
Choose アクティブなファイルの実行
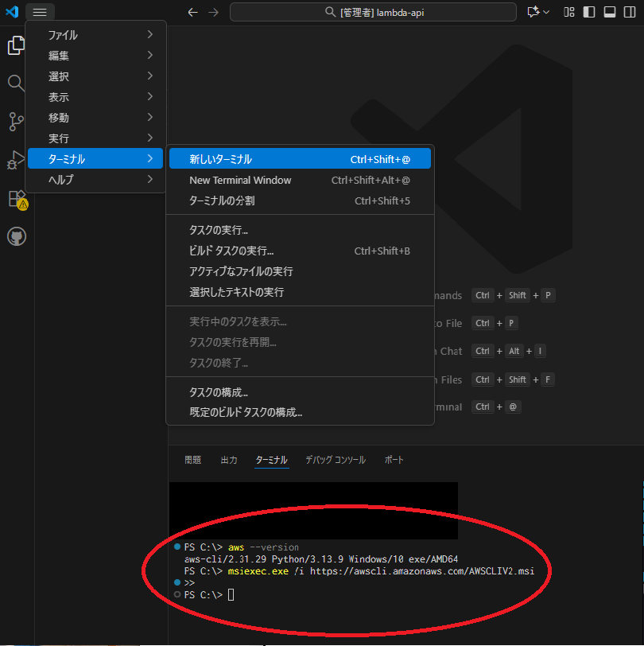[x=300, y=271]
